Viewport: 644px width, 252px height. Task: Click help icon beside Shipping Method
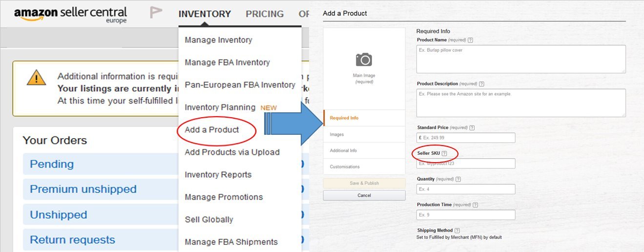(457, 231)
